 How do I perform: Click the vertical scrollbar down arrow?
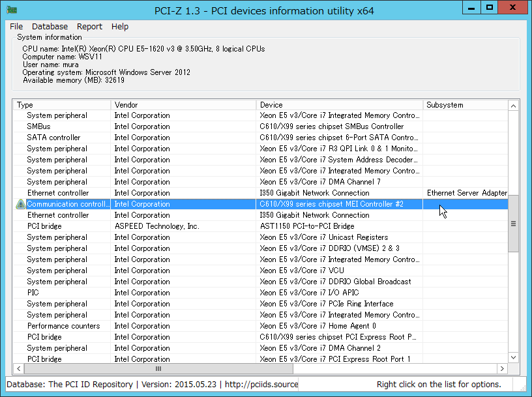click(x=513, y=357)
